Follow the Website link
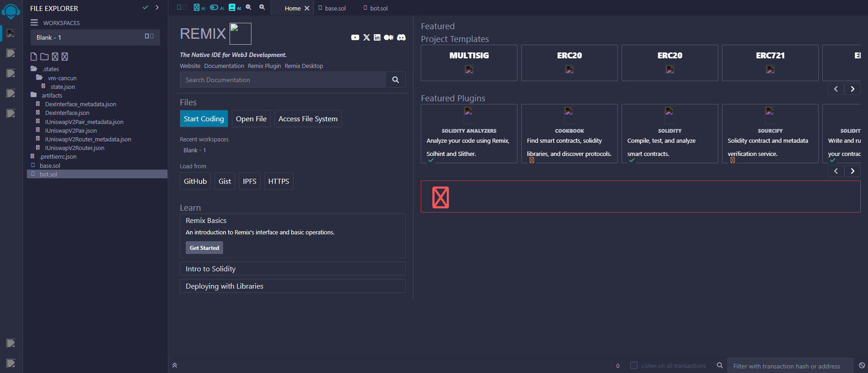 (x=190, y=66)
